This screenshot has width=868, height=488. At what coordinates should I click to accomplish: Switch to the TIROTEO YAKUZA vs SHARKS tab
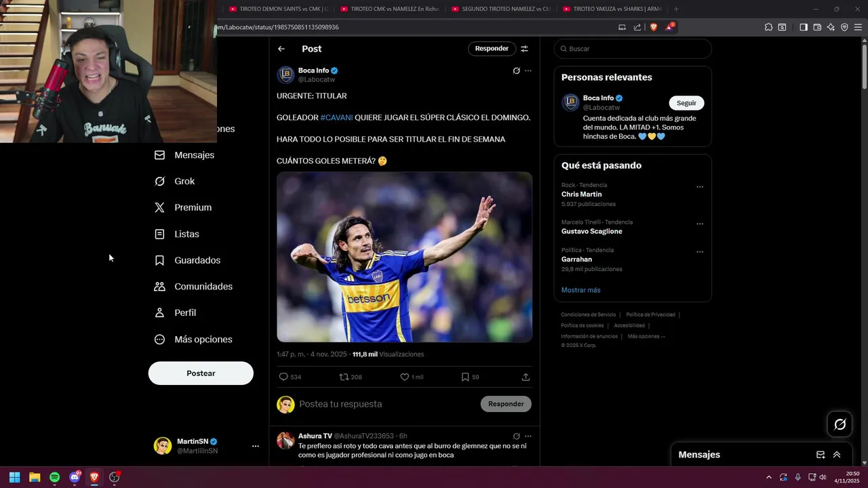click(612, 9)
